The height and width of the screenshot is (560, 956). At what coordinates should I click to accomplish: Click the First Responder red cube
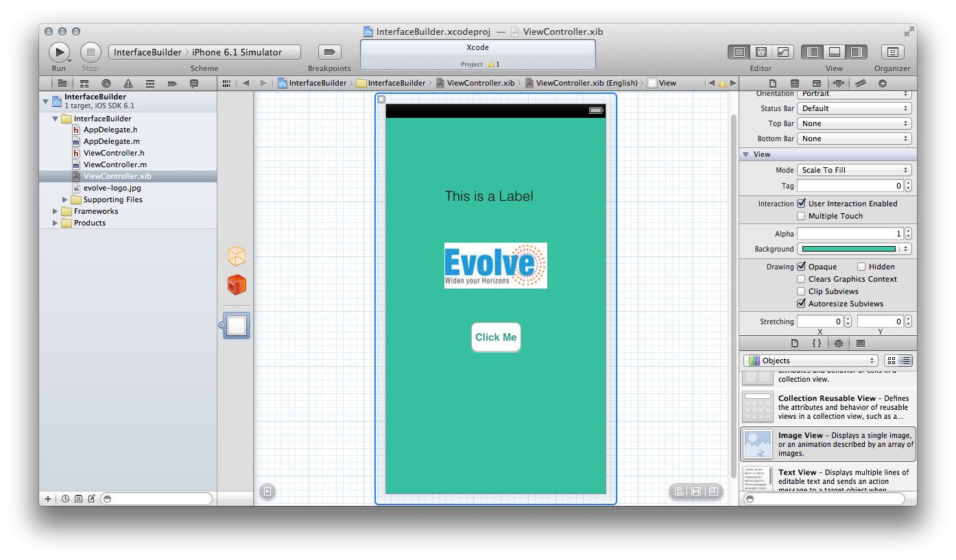pos(236,284)
